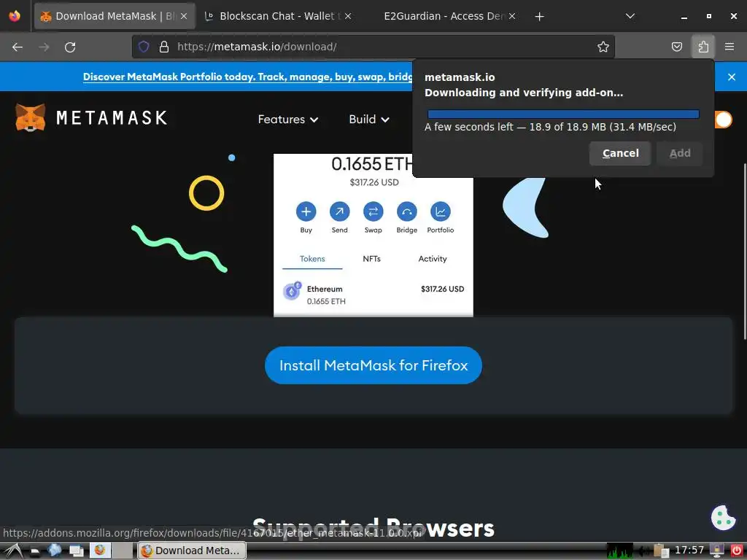The height and width of the screenshot is (560, 747).
Task: Select the Activity tab in wallet preview
Action: (432, 259)
